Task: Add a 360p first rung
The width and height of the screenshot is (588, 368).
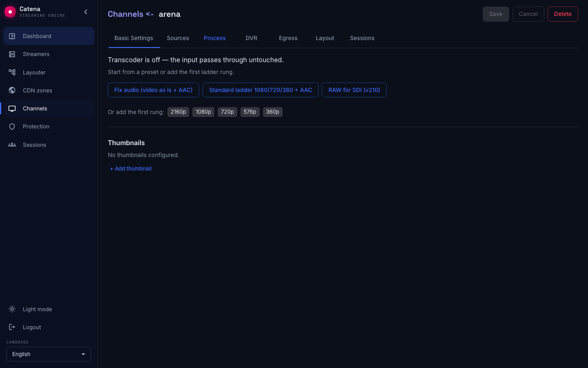Action: pyautogui.click(x=273, y=112)
